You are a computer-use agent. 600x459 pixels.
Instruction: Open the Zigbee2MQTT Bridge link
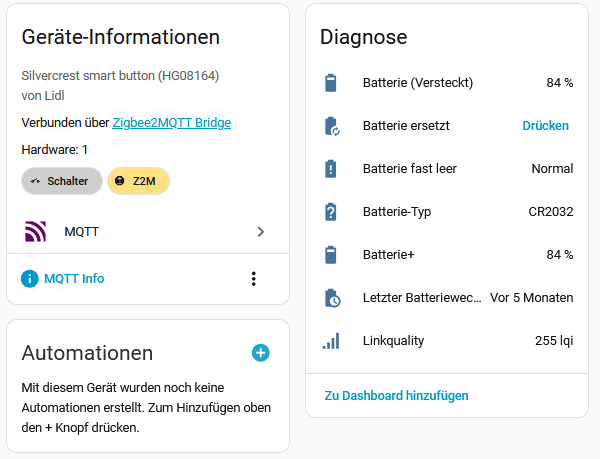pos(171,123)
